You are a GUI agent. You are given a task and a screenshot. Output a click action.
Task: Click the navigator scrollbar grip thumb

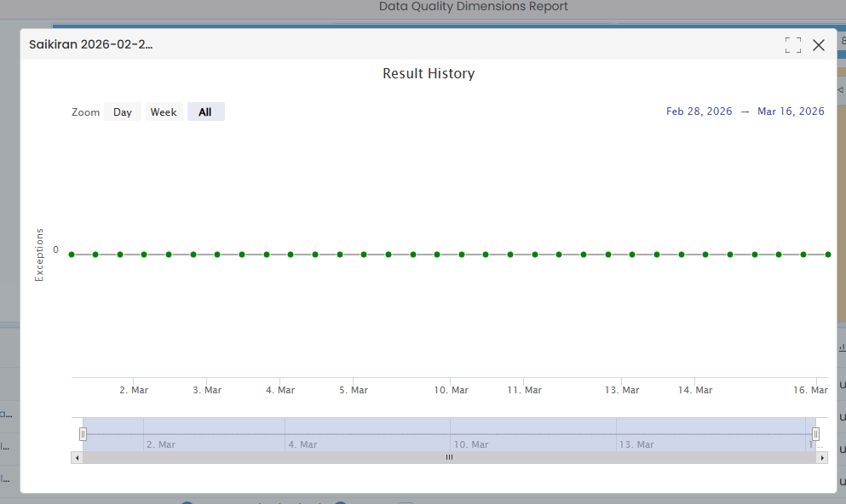click(x=450, y=457)
